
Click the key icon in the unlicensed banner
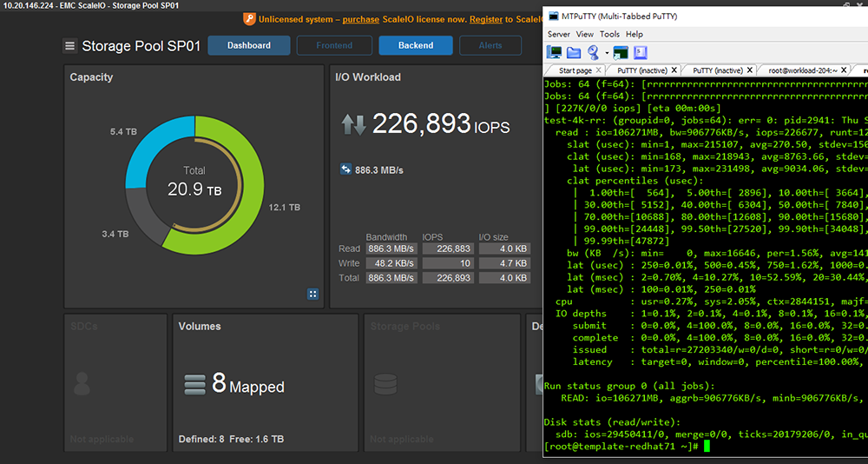click(x=249, y=19)
